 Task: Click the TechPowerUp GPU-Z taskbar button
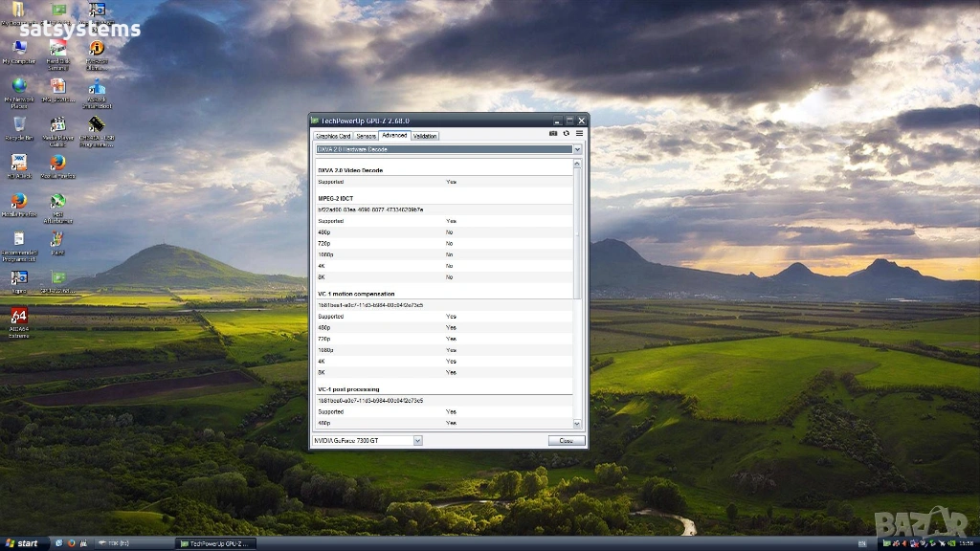click(x=215, y=543)
